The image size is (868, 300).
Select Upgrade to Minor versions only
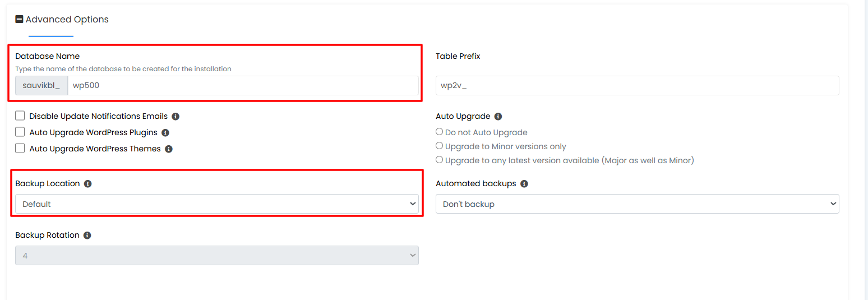coord(440,146)
